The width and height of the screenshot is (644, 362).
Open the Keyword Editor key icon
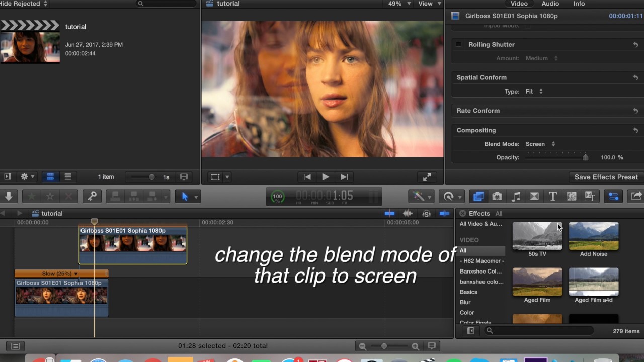(92, 197)
